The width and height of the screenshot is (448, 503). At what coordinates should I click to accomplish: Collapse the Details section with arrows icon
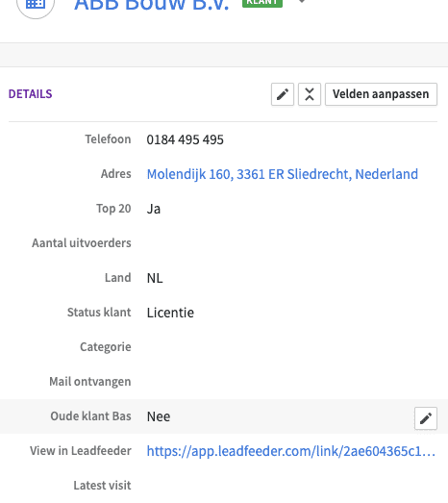point(310,94)
